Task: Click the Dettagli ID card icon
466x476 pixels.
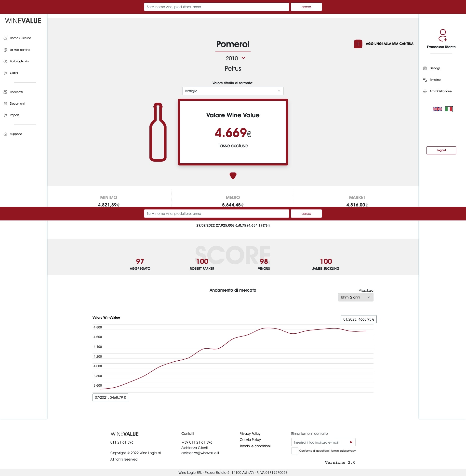Action: pyautogui.click(x=425, y=68)
